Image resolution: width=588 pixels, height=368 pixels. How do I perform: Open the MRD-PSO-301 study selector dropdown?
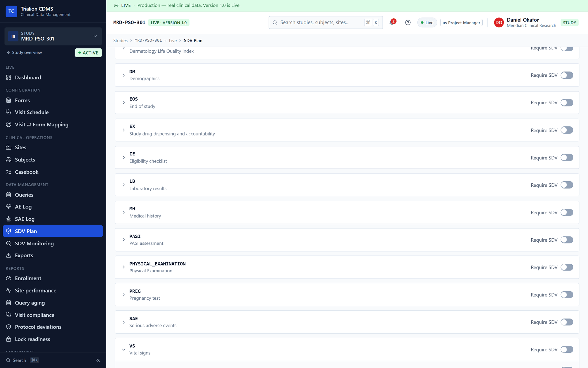pos(53,36)
